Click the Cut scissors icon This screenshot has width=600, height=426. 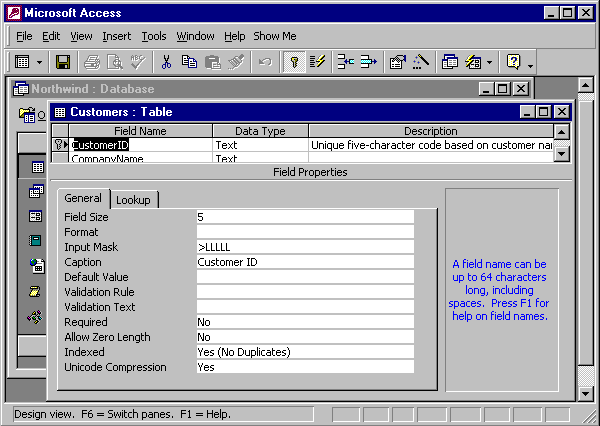point(166,62)
